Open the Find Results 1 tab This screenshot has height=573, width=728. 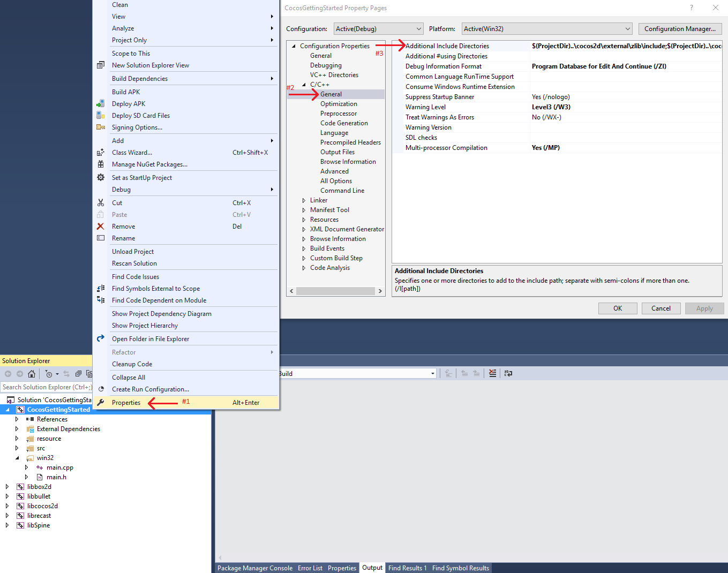(408, 568)
